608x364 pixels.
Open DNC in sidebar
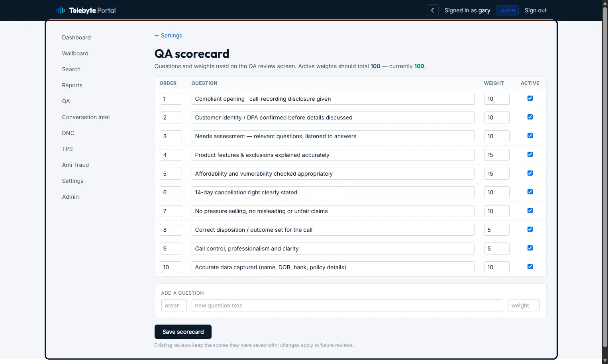click(x=68, y=133)
